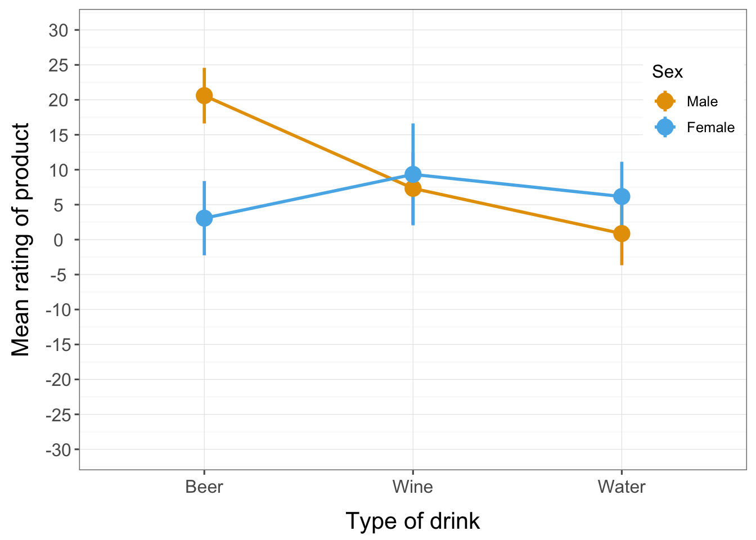Image resolution: width=756 pixels, height=540 pixels.
Task: Select the Type of drink axis title
Action: click(413, 521)
